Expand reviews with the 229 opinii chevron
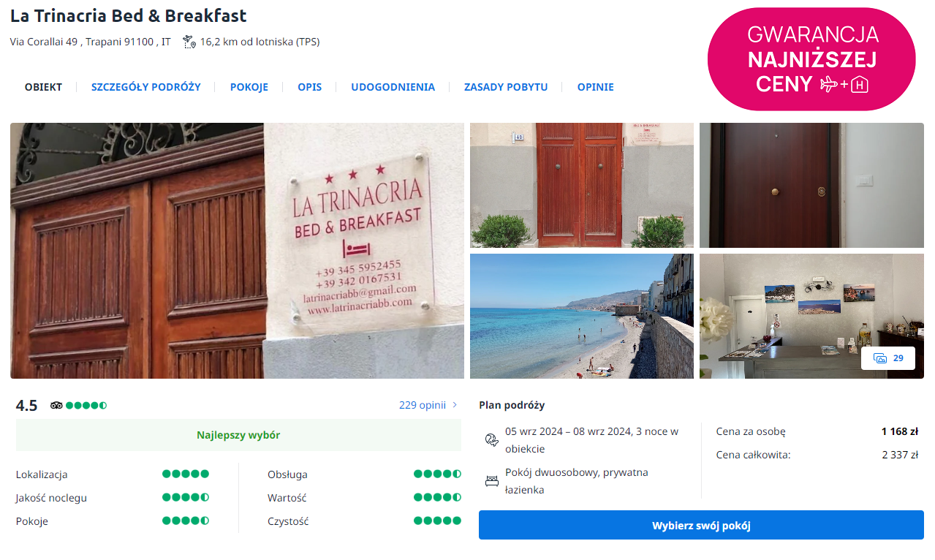 coord(455,405)
